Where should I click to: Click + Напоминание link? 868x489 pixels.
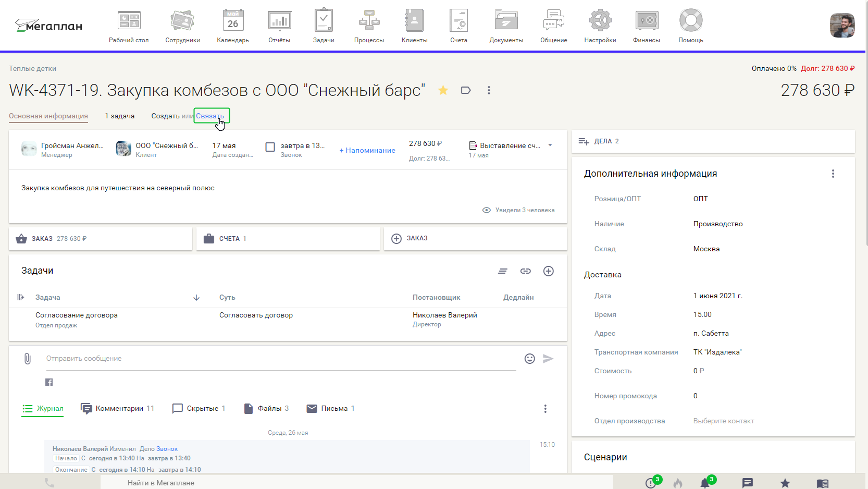pyautogui.click(x=367, y=150)
